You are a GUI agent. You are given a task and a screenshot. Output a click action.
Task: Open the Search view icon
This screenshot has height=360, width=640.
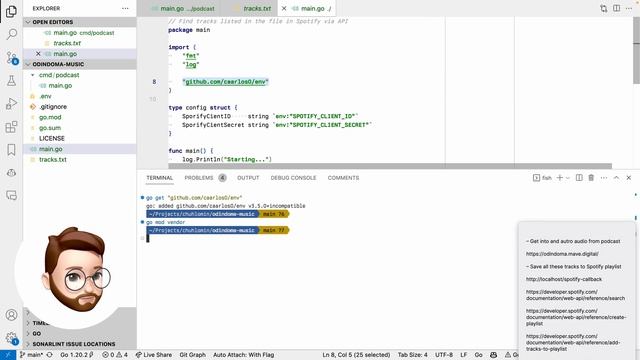pos(11,34)
